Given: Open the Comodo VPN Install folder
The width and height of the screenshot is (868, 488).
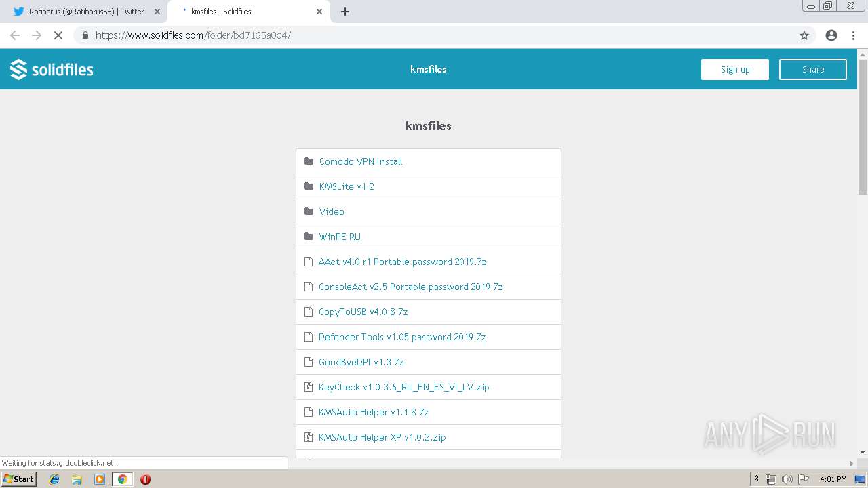Looking at the screenshot, I should [361, 161].
